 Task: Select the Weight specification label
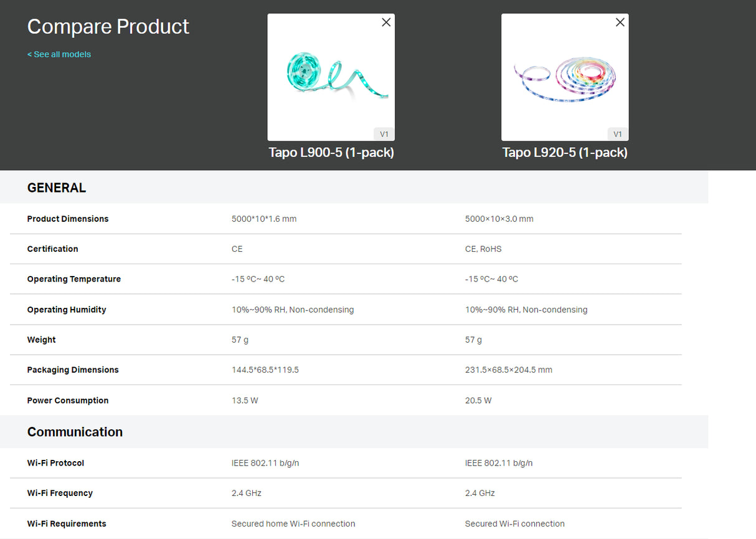[x=41, y=340]
